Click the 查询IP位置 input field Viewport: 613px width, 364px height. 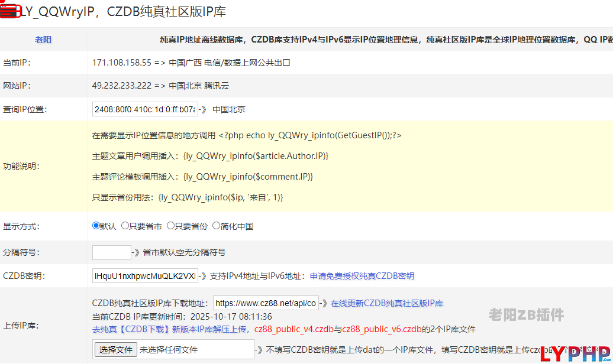[x=145, y=109]
